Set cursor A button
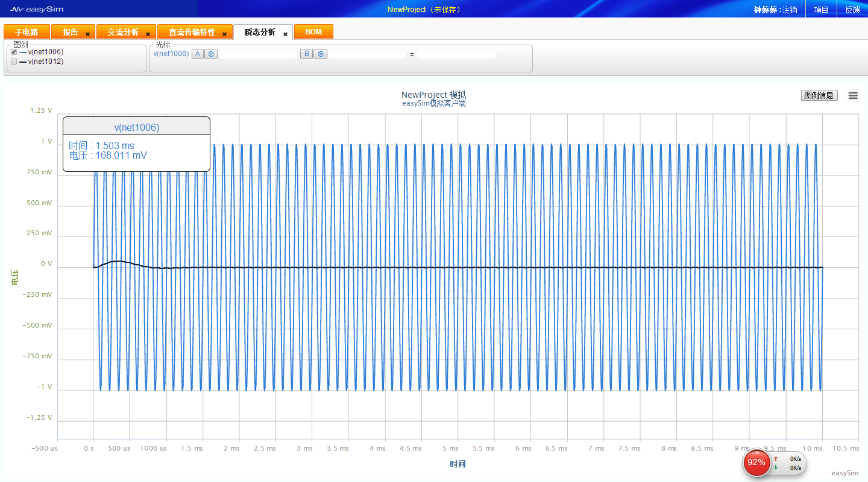The height and width of the screenshot is (482, 868). click(x=197, y=54)
